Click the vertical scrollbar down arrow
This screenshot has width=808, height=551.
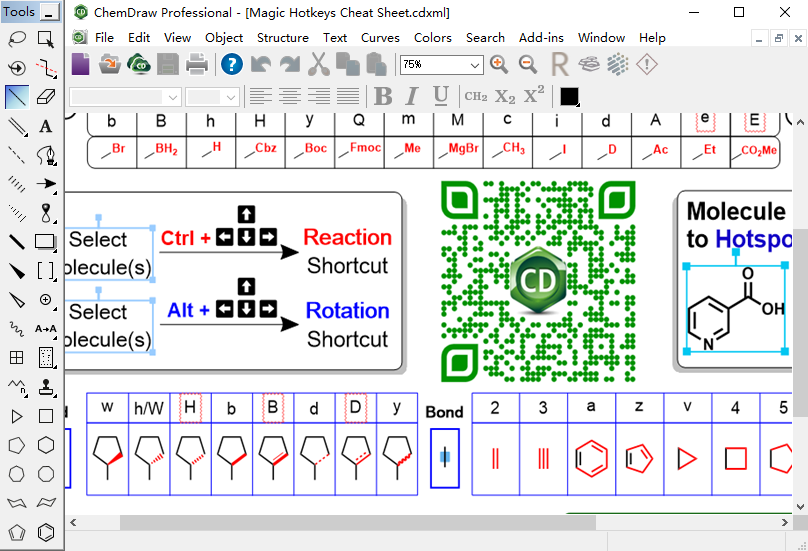(x=800, y=507)
